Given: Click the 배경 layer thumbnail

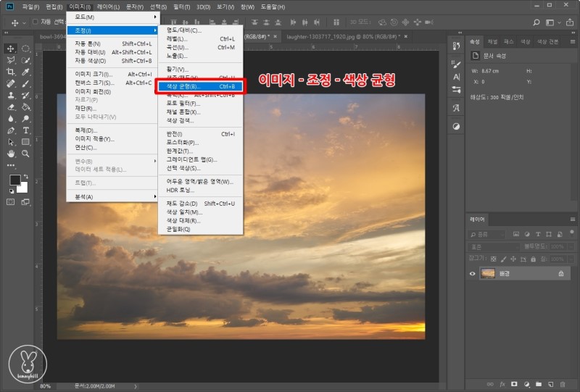Looking at the screenshot, I should click(x=489, y=273).
